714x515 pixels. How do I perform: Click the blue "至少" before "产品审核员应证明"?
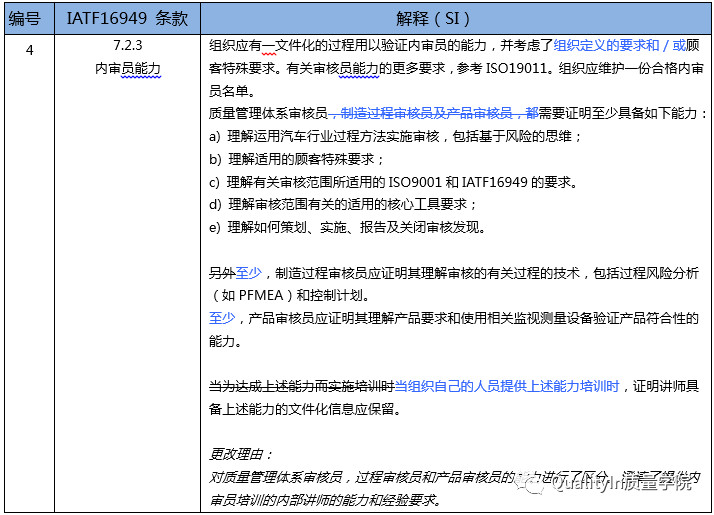click(x=222, y=318)
